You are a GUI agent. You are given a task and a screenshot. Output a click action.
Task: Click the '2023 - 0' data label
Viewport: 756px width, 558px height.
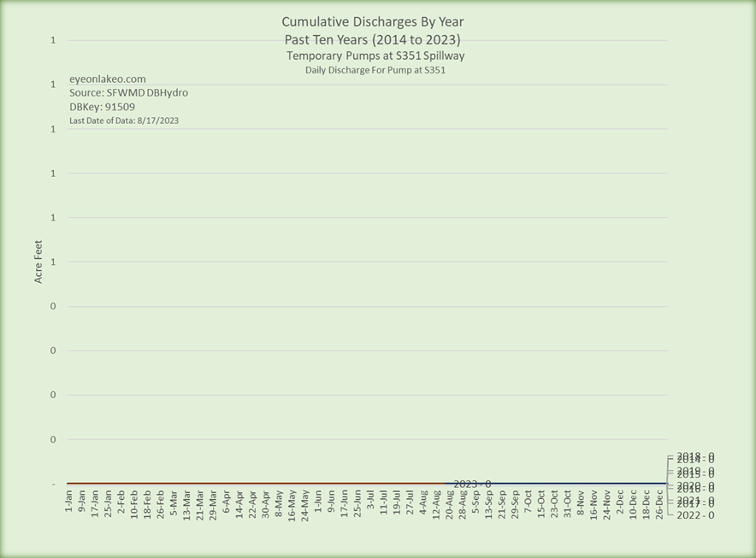(472, 484)
